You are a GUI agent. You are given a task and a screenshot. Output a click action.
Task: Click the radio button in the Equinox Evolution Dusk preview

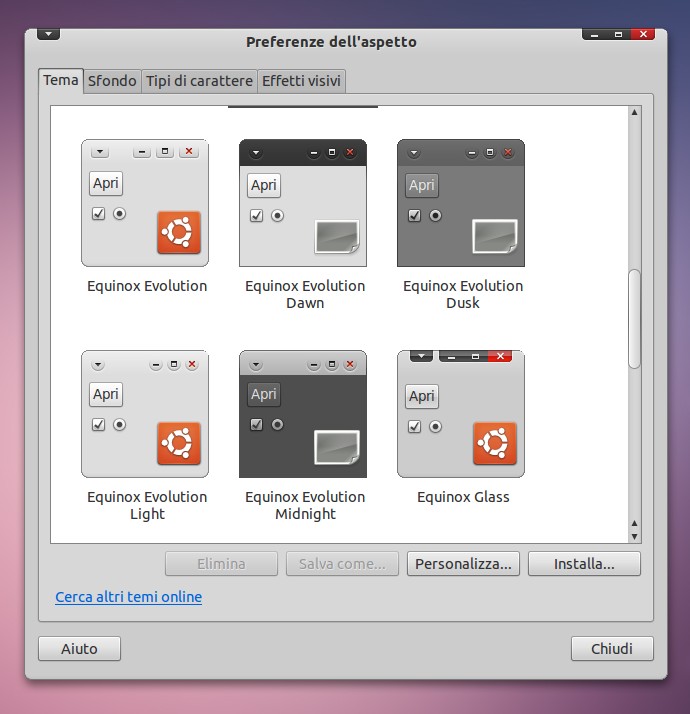tap(435, 215)
